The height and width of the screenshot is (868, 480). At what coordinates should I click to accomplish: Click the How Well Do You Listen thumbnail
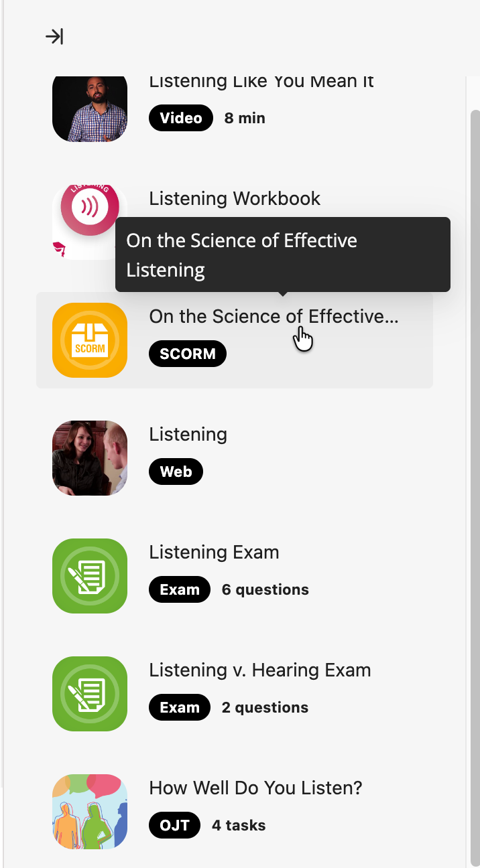[90, 812]
